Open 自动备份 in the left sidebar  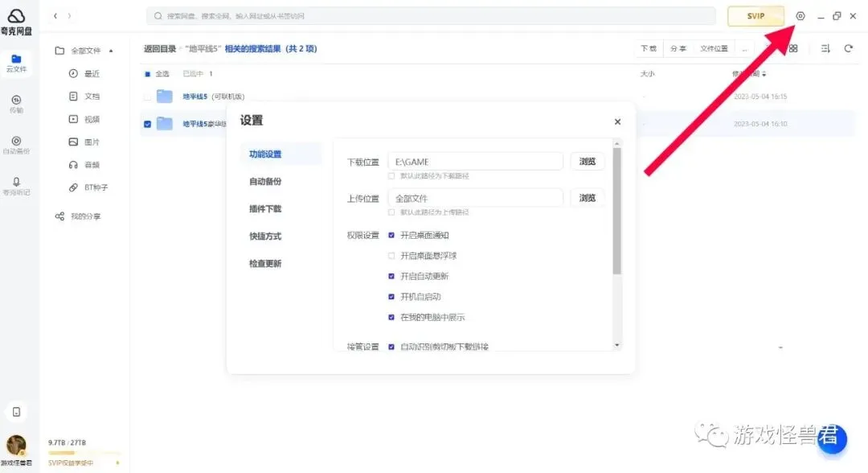16,145
